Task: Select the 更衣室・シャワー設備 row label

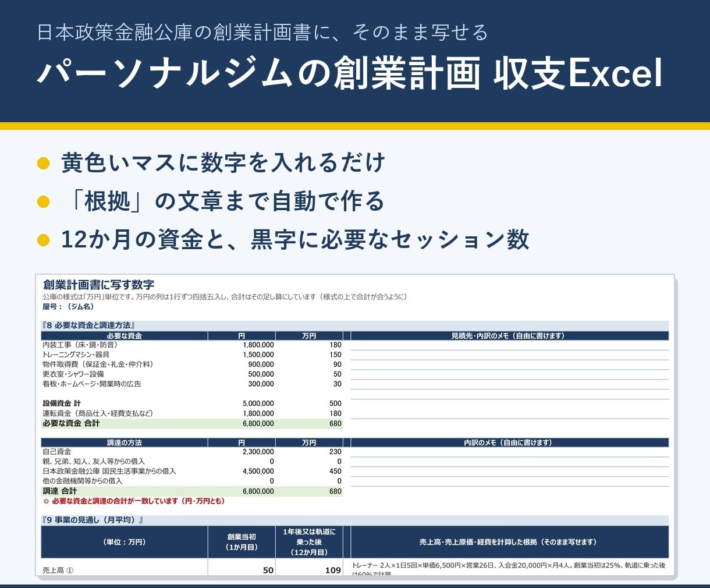Action: tap(73, 374)
